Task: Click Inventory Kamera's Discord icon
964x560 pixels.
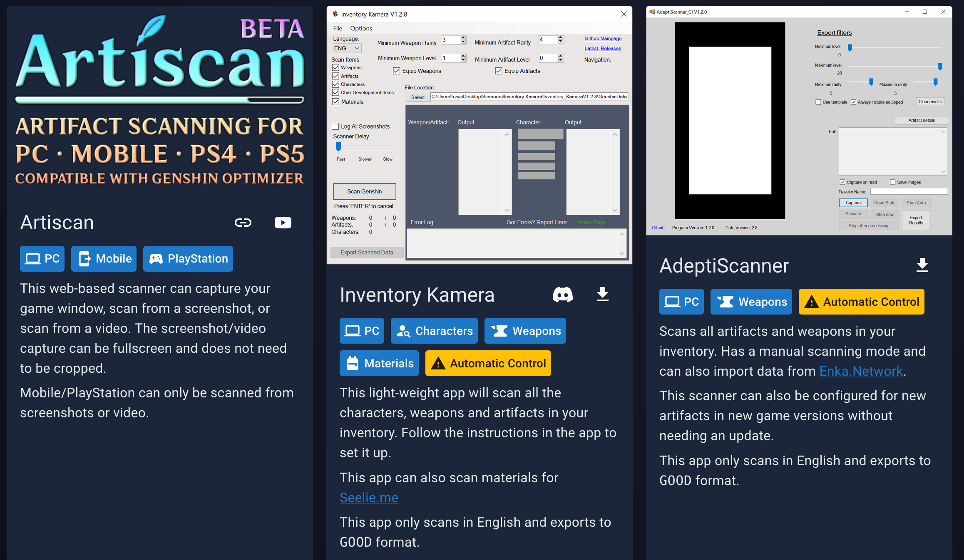Action: (562, 295)
